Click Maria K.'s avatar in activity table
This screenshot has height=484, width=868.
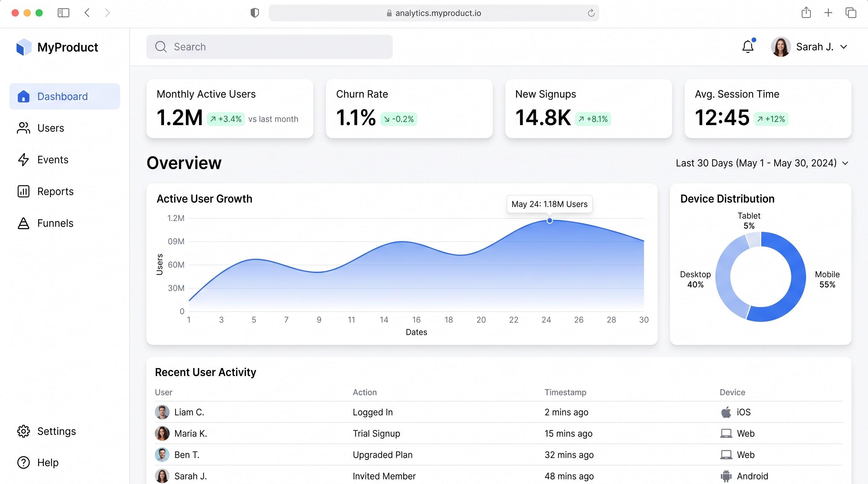coord(162,434)
